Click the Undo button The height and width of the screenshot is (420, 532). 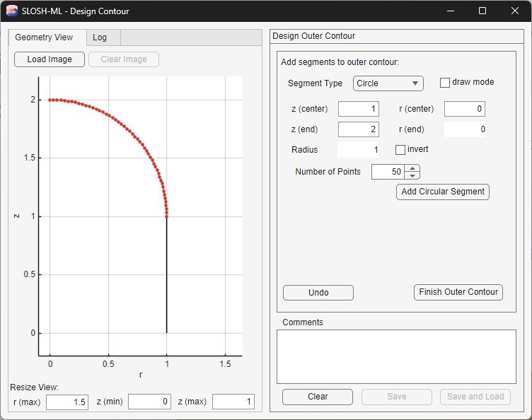click(318, 293)
